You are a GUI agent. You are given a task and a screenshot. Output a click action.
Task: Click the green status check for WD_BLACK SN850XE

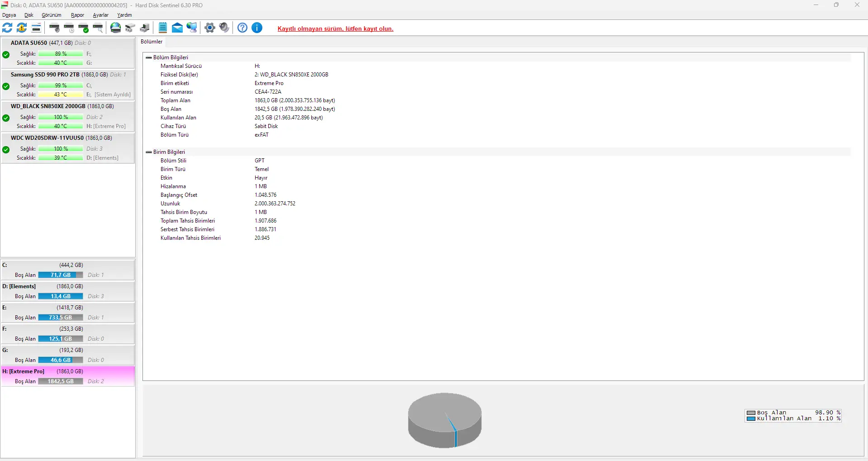point(6,118)
